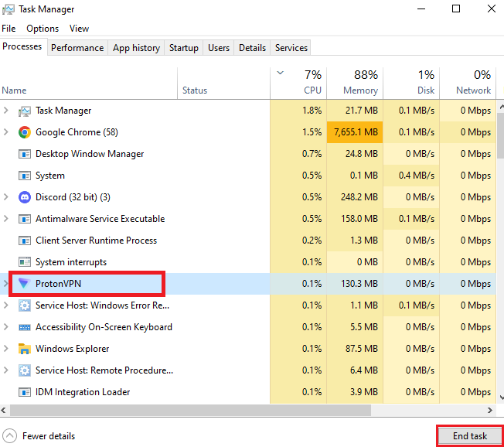
Task: Click the Accessibility On-Screen Keyboard icon
Action: [x=24, y=327]
